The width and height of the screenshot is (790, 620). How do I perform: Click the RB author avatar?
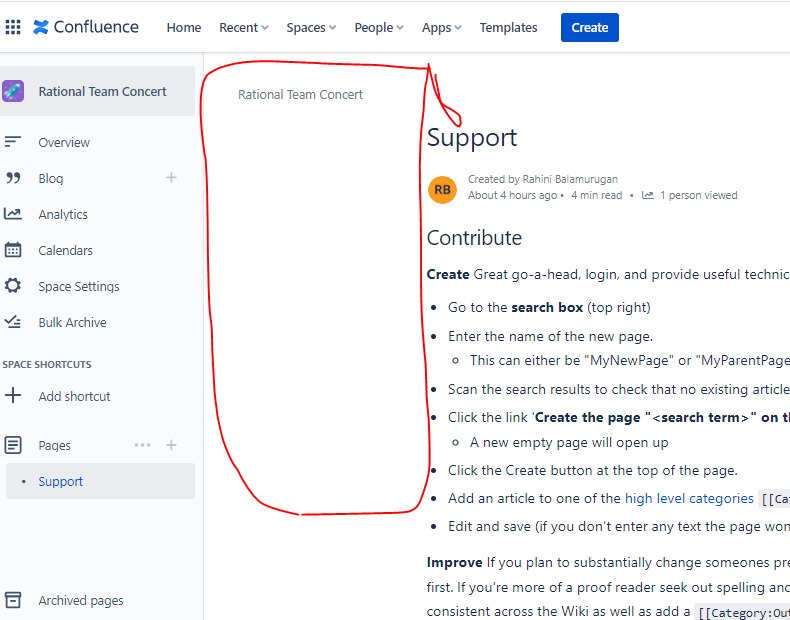click(x=442, y=190)
